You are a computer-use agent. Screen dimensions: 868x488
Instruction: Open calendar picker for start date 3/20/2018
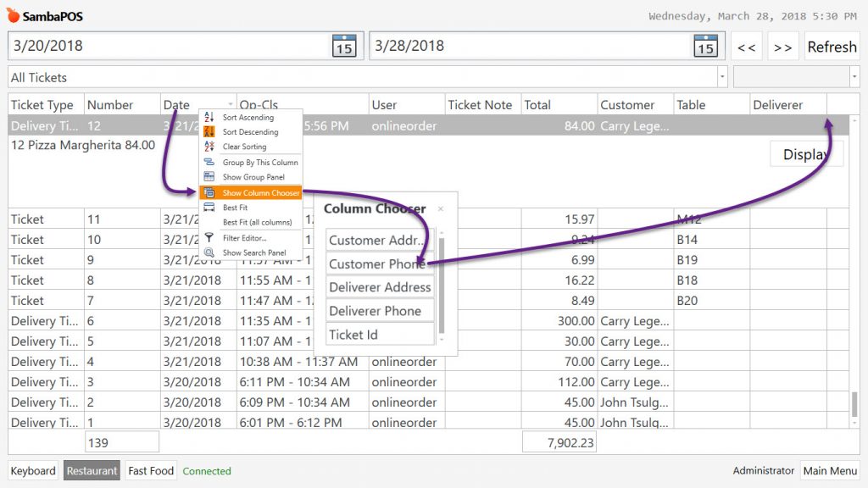tap(344, 46)
